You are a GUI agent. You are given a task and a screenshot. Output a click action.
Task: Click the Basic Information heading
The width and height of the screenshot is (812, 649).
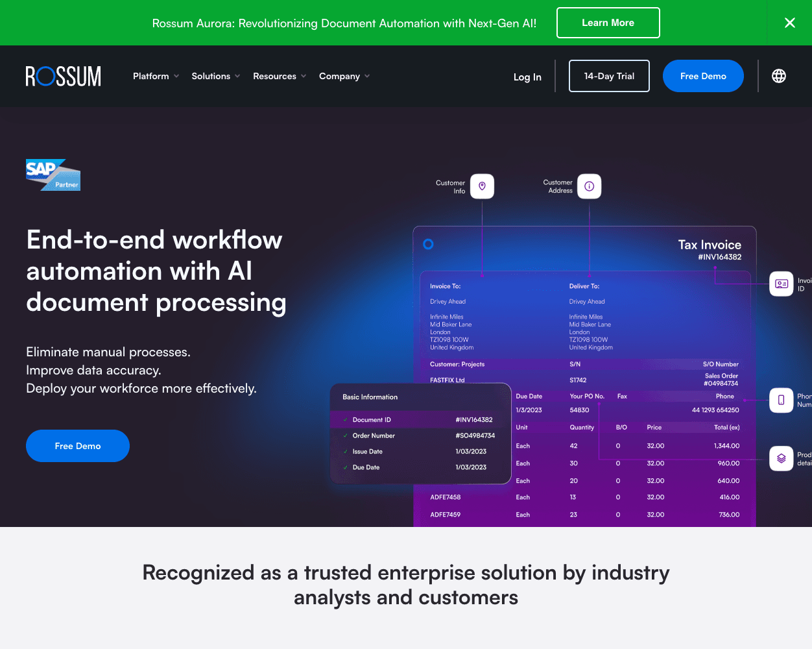click(370, 397)
